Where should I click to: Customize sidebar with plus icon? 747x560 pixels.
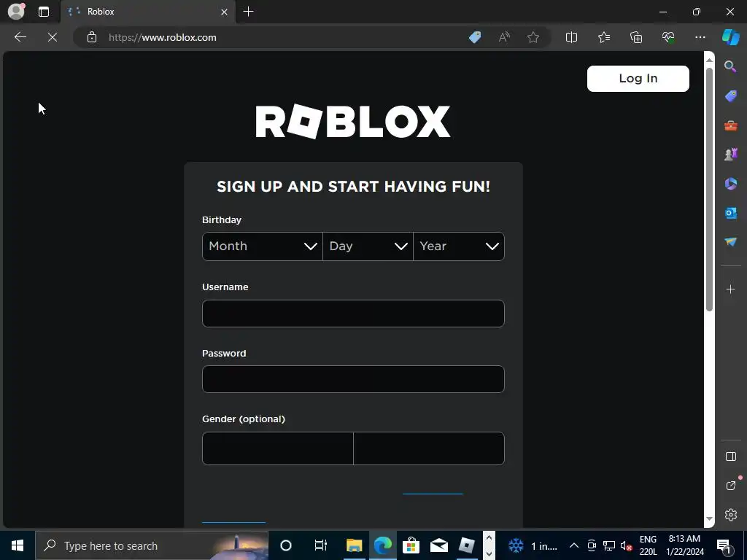pos(730,289)
